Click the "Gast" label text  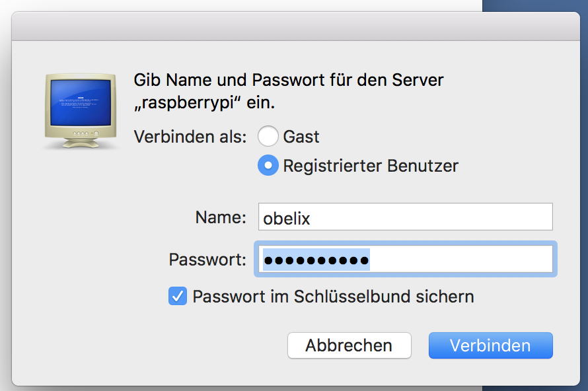[301, 137]
